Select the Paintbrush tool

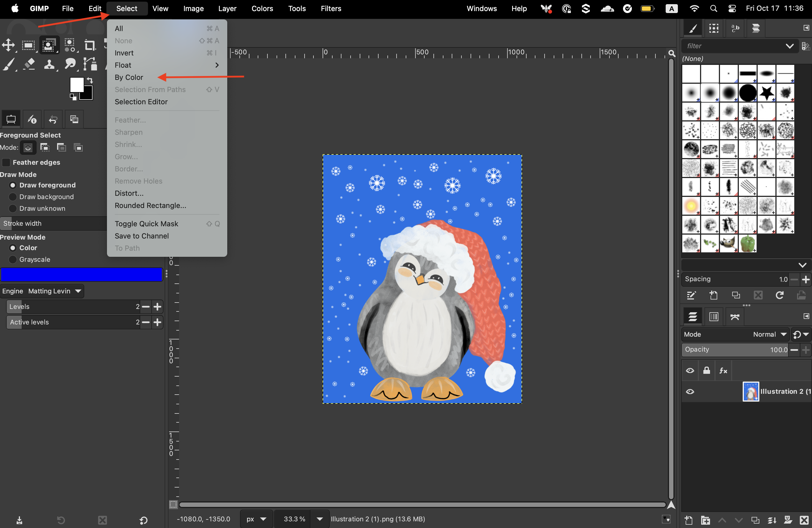coord(9,64)
